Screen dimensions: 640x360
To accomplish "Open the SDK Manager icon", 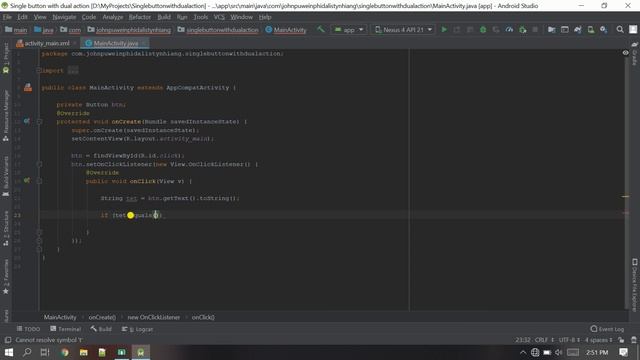I will (x=604, y=30).
